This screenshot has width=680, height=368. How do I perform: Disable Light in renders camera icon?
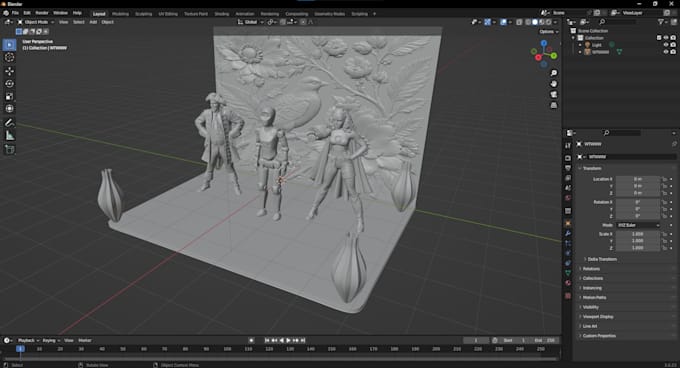[x=673, y=45]
